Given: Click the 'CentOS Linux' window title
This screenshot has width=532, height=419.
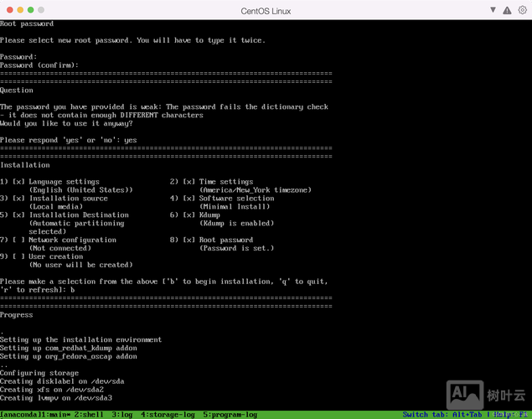Looking at the screenshot, I should 266,11.
